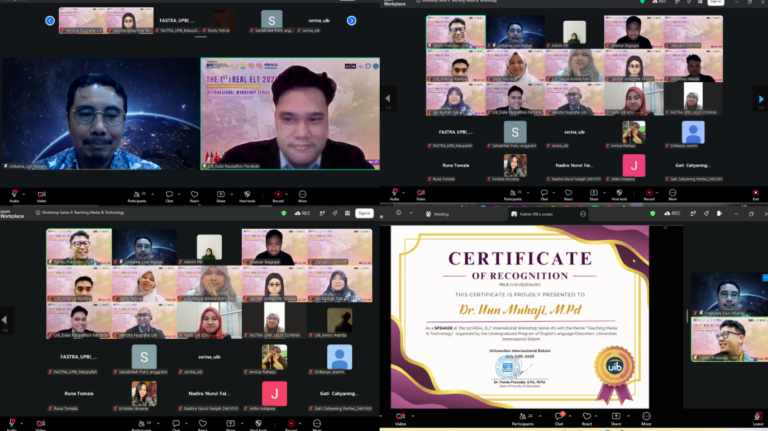
Task: Show next gallery page in top-right window
Action: point(761,99)
